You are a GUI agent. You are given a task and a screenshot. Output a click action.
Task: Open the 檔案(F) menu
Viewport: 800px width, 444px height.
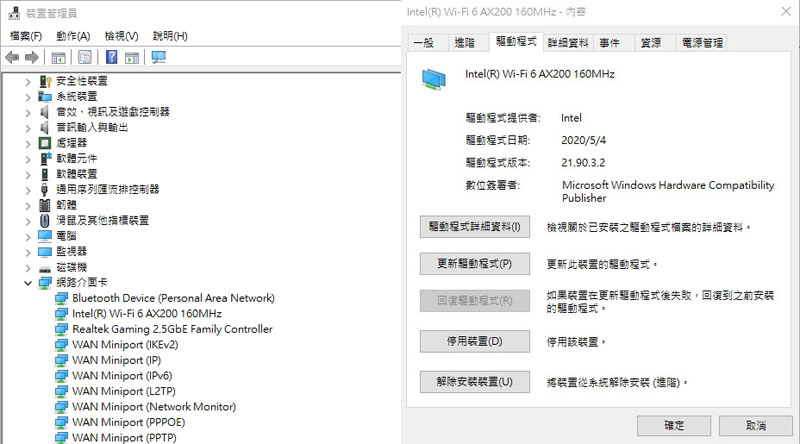coord(26,36)
